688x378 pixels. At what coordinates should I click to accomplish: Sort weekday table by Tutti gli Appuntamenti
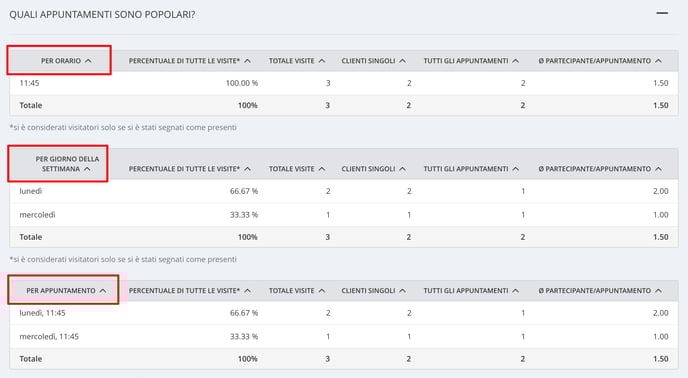[471, 169]
